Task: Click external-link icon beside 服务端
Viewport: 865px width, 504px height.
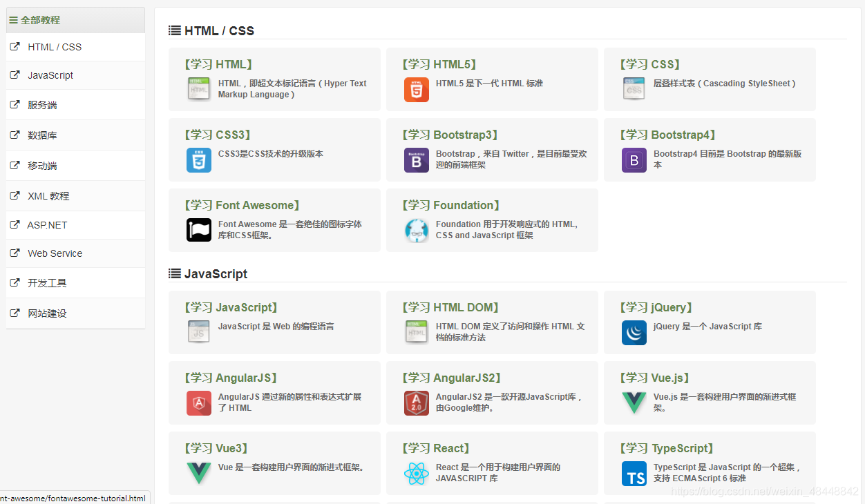Action: click(15, 105)
